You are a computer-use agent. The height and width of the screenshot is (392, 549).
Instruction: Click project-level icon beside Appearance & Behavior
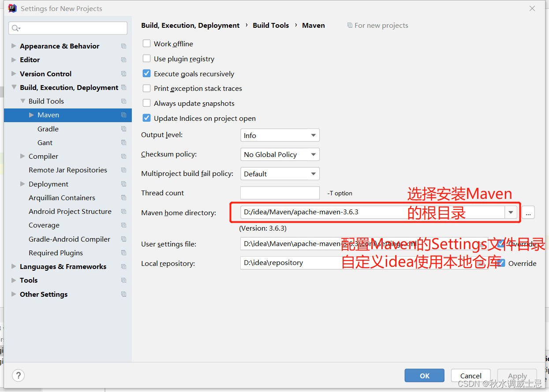click(123, 46)
